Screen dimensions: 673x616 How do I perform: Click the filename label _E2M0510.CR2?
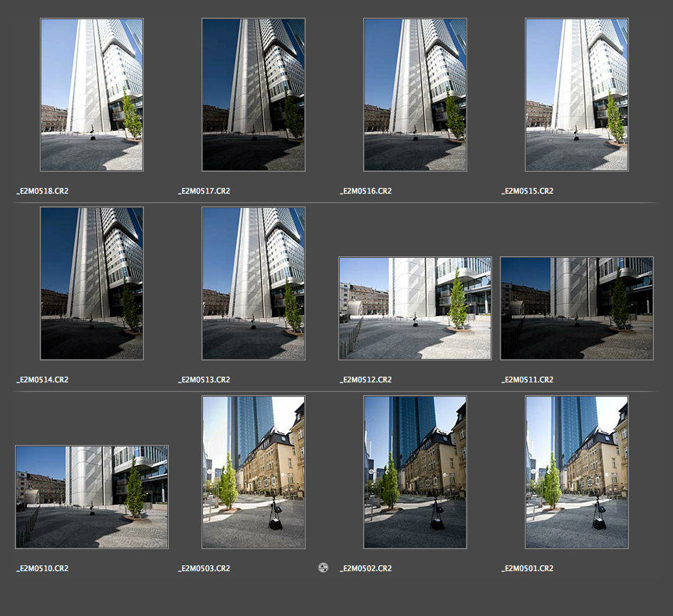pos(43,568)
